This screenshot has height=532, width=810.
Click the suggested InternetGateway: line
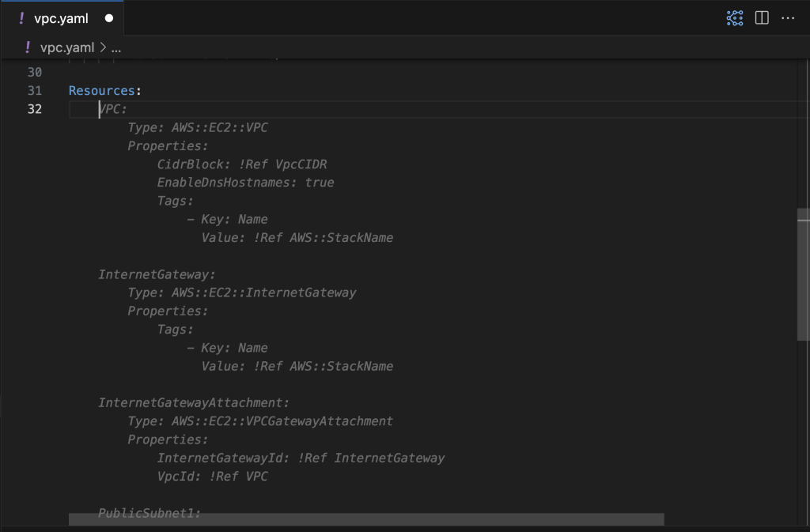[157, 274]
